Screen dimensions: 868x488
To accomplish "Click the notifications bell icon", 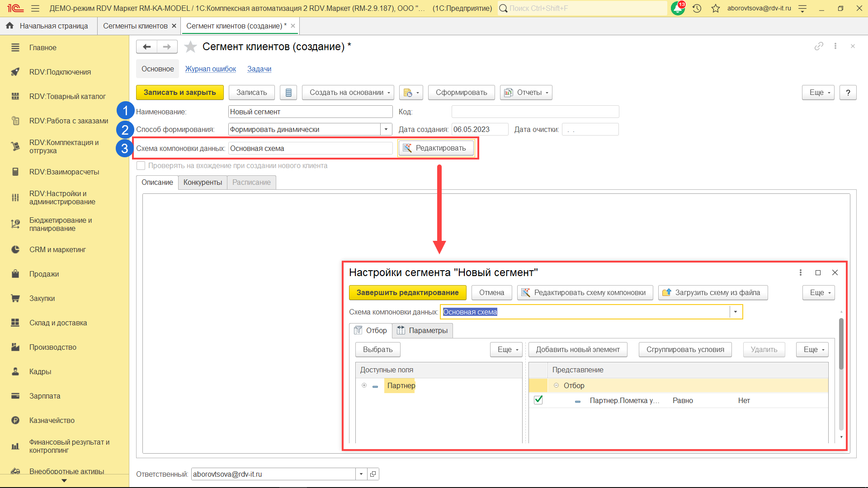I will pyautogui.click(x=678, y=8).
